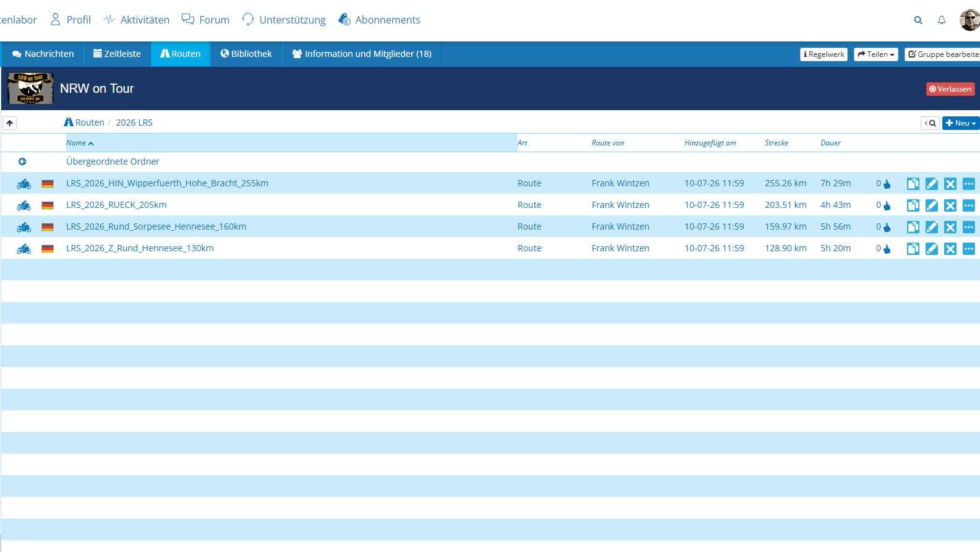This screenshot has height=552, width=980.
Task: Open the Zeitleiste tab
Action: click(x=117, y=54)
